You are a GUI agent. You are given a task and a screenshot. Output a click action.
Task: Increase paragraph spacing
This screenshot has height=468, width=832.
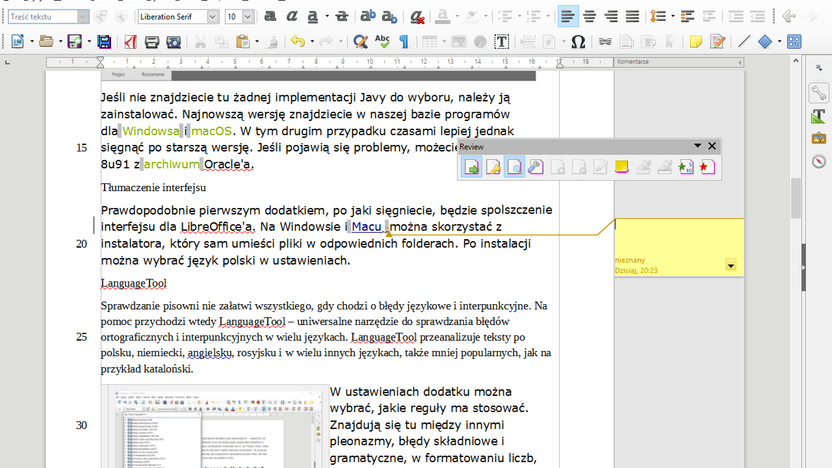coord(688,16)
